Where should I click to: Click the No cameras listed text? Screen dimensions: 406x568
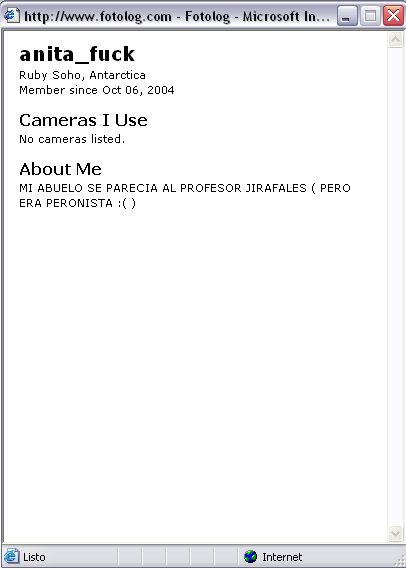[72, 139]
